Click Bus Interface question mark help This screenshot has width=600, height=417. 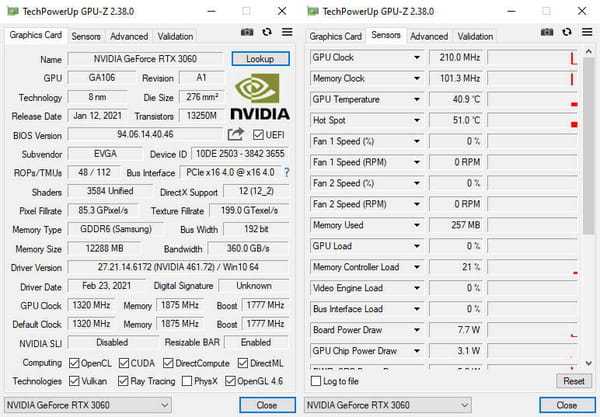287,173
